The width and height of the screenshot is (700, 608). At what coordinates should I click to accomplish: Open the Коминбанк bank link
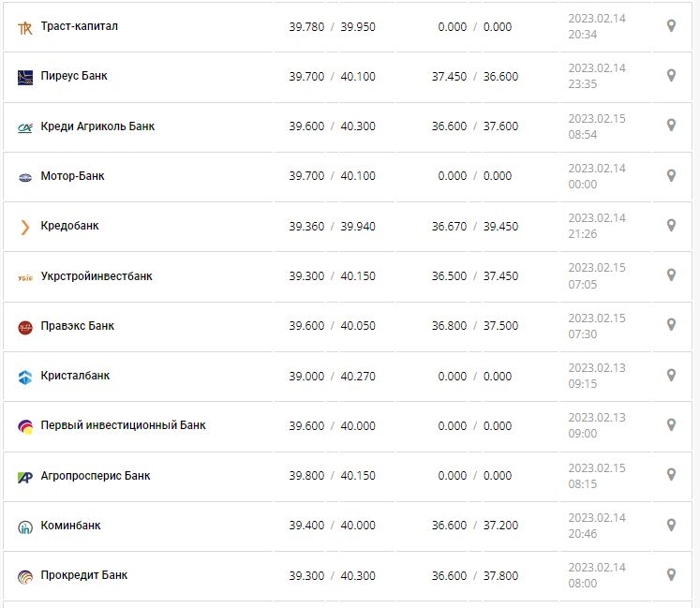71,526
